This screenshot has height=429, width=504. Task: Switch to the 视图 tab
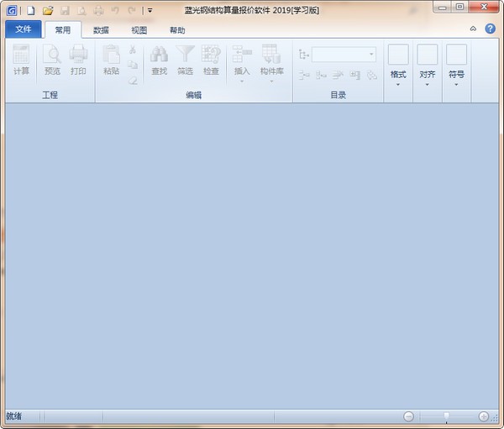(x=139, y=30)
